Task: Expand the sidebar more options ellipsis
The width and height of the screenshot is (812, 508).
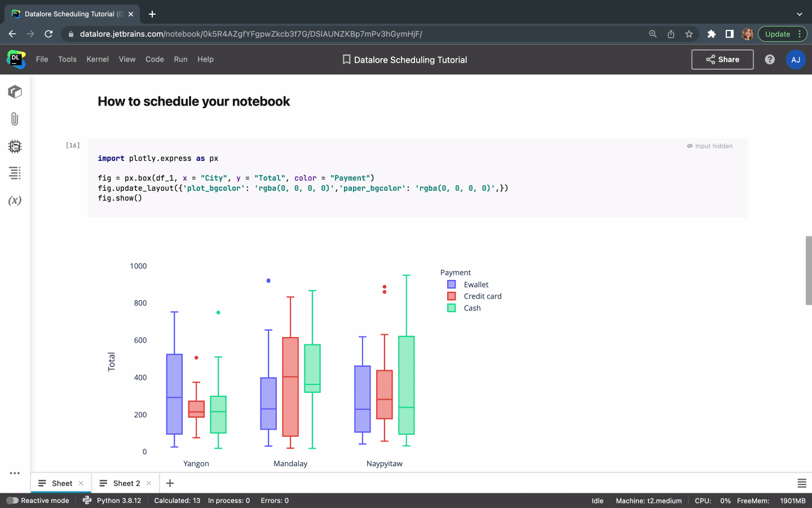Action: click(15, 473)
